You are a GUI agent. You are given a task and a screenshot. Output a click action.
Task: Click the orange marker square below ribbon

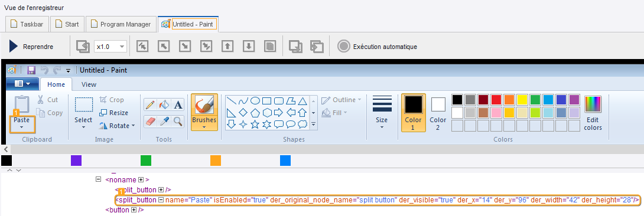[216, 161]
